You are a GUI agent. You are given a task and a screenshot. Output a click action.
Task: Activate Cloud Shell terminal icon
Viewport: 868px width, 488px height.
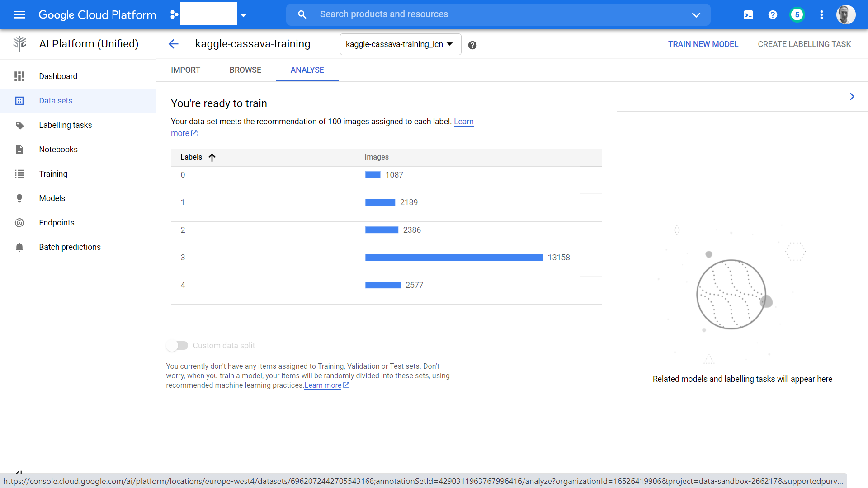748,15
